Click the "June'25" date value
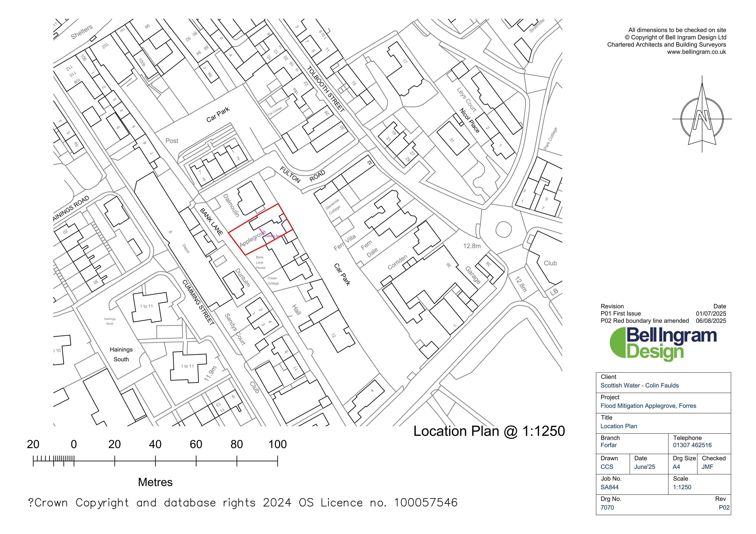756x534 pixels. (x=644, y=467)
